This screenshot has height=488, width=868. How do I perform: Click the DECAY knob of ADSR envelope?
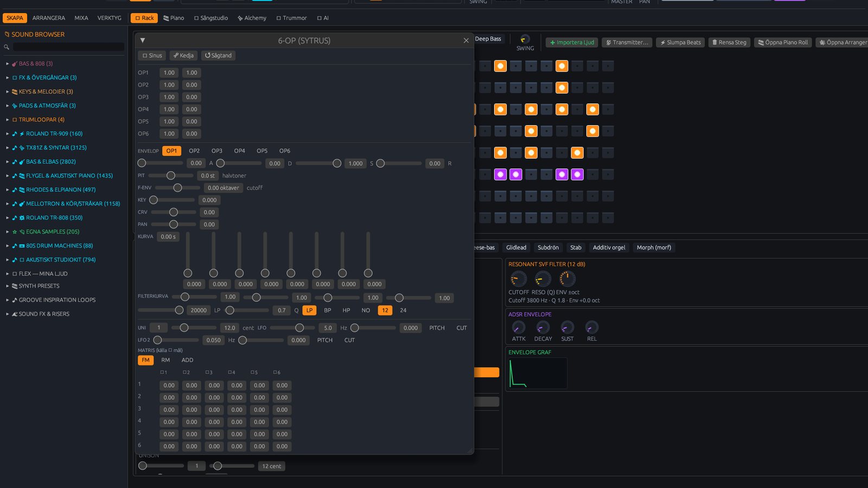tap(542, 328)
